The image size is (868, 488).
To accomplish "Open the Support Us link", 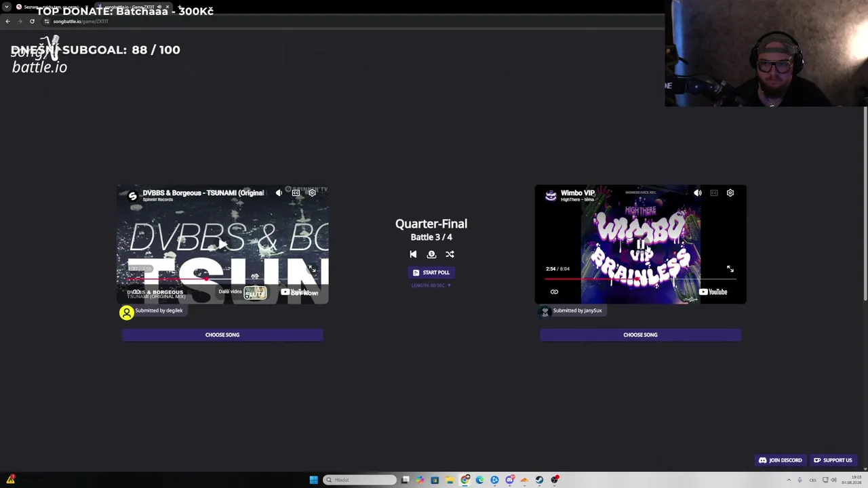I will coord(833,460).
